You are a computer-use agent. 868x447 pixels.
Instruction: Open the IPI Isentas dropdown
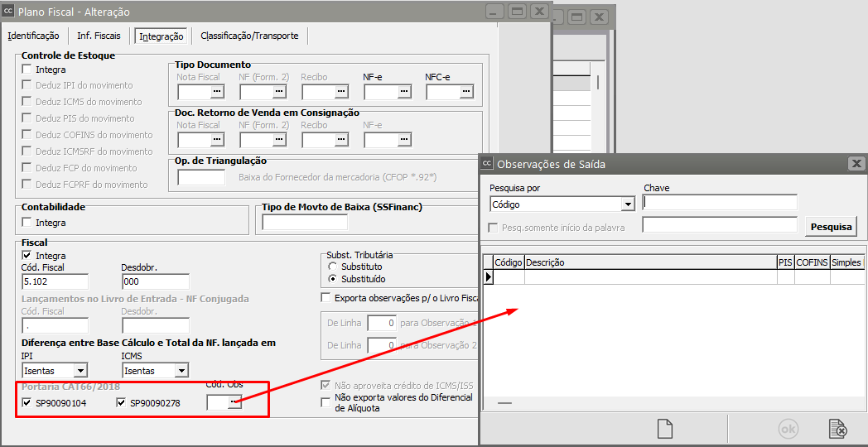[80, 372]
